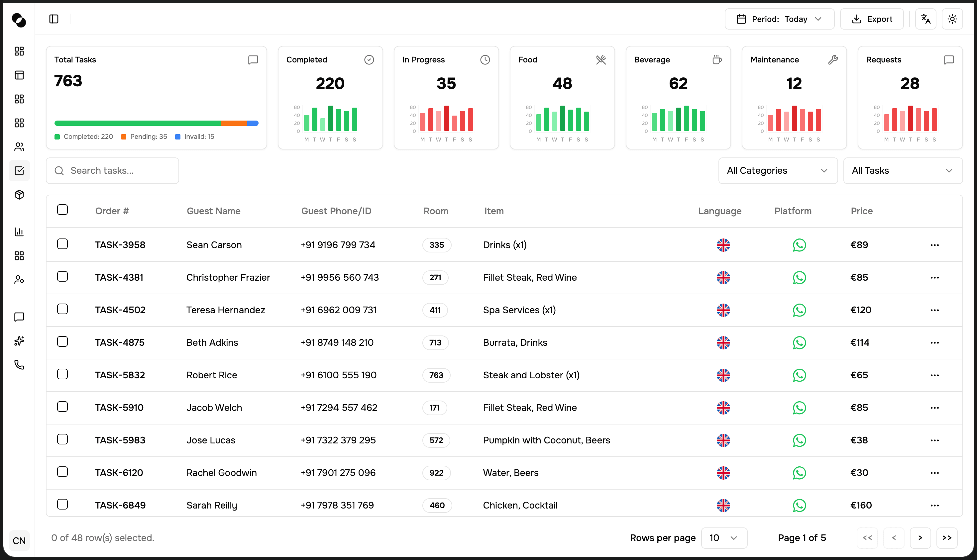Toggle the sidebar panel icon

click(54, 19)
